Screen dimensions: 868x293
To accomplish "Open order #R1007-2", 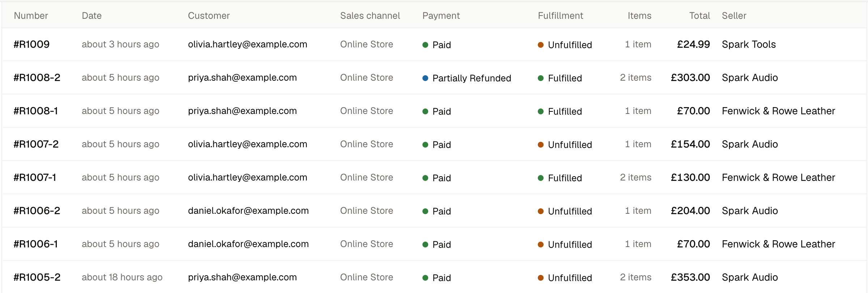I will tap(36, 144).
